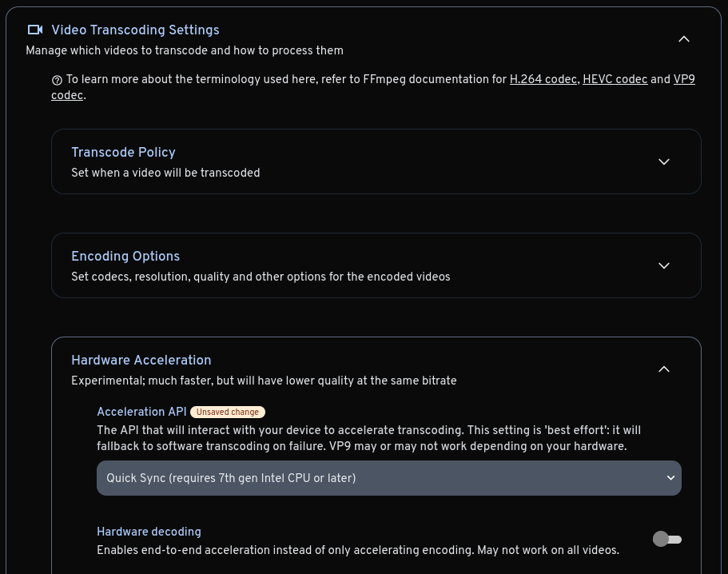Click the Quick Sync dropdown chevron
Viewport: 728px width, 574px height.
click(671, 477)
